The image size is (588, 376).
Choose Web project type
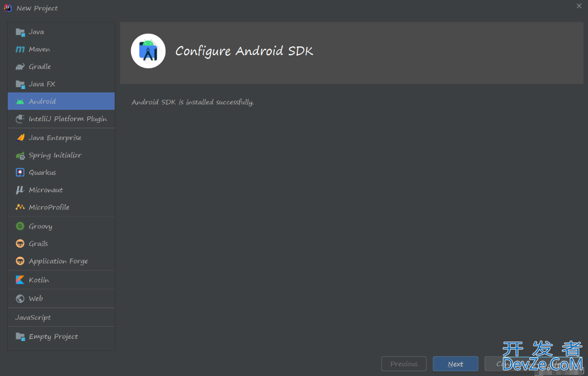click(61, 299)
